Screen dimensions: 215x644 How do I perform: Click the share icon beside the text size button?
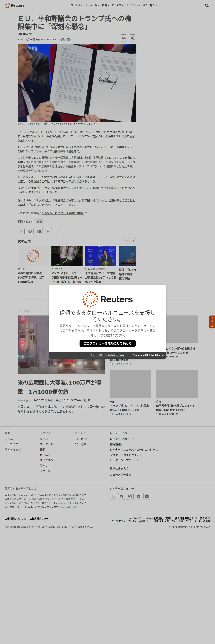coord(133,38)
